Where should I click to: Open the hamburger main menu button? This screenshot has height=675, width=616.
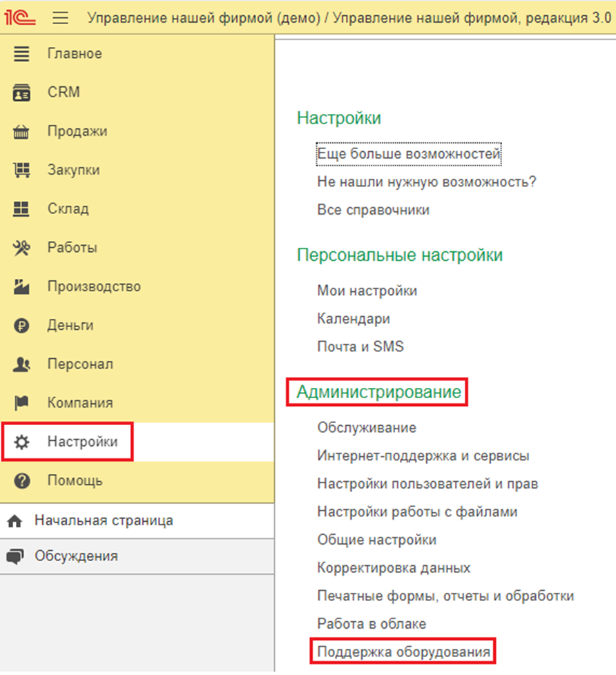[60, 18]
